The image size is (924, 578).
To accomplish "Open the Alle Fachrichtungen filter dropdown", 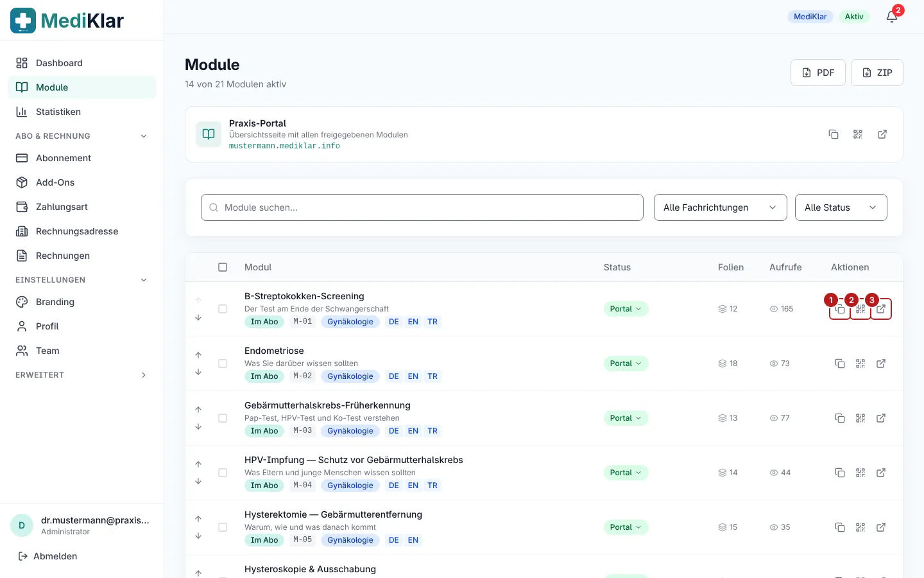I will pos(721,207).
